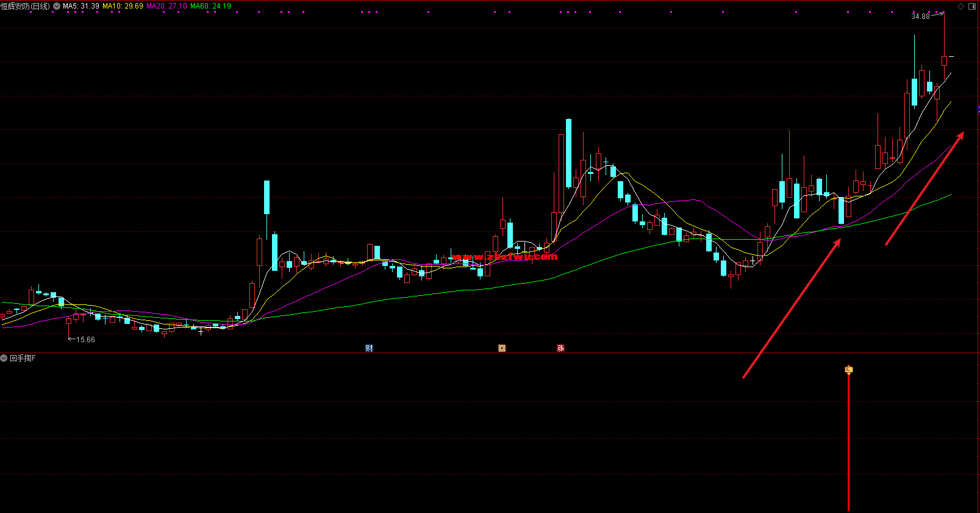Click the MA20: 27.10 label

(166, 6)
